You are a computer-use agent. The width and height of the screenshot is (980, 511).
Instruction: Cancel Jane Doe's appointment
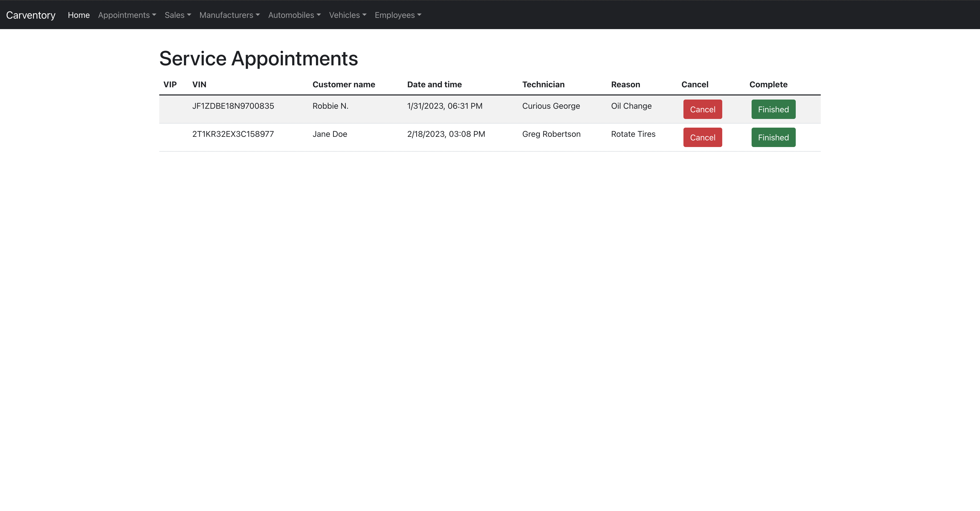point(702,137)
